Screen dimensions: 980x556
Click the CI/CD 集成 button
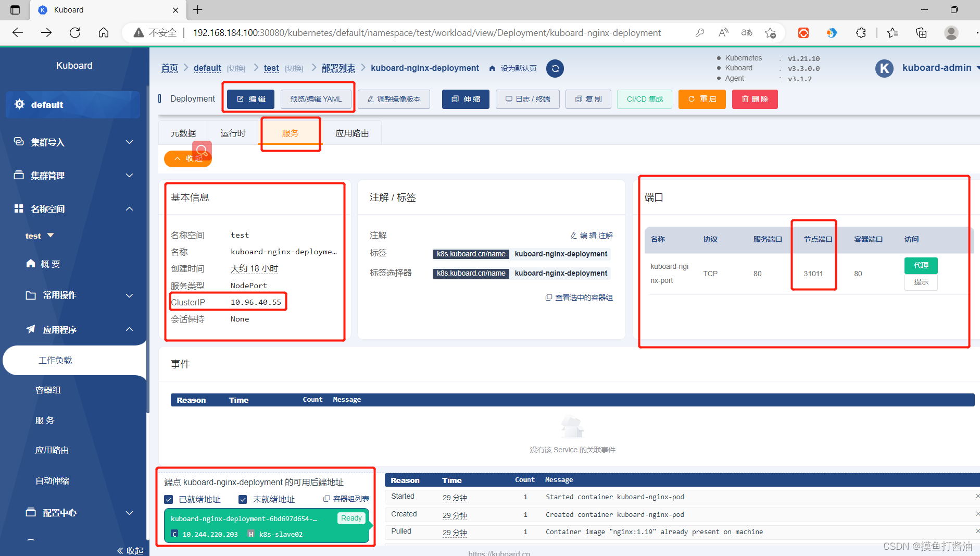point(645,99)
